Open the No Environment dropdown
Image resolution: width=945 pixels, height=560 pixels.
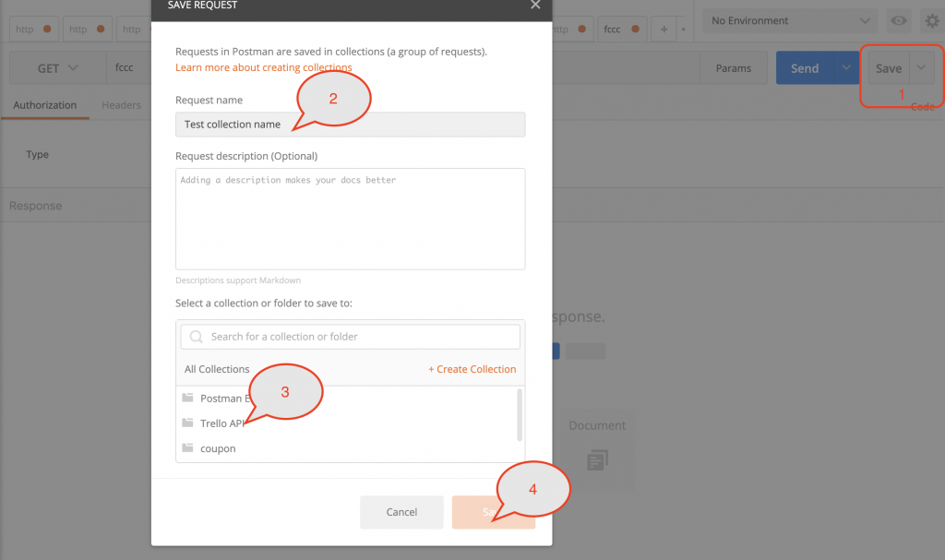pos(790,20)
